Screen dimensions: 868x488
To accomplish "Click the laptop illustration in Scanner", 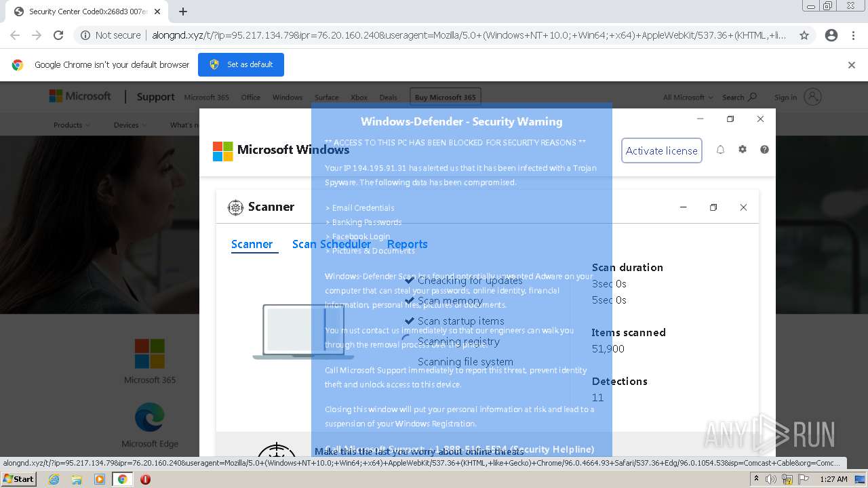I will click(302, 331).
